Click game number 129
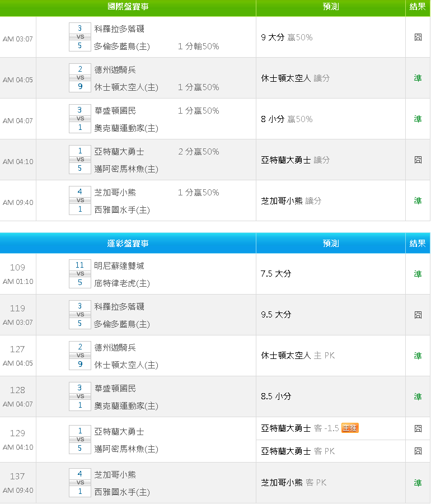The width and height of the screenshot is (431, 504). tap(17, 433)
